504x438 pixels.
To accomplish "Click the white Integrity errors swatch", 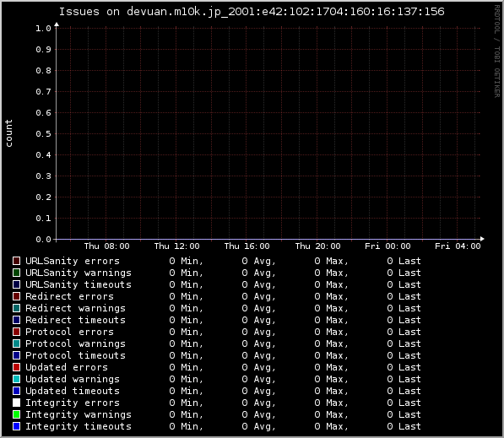I will 16,403.
